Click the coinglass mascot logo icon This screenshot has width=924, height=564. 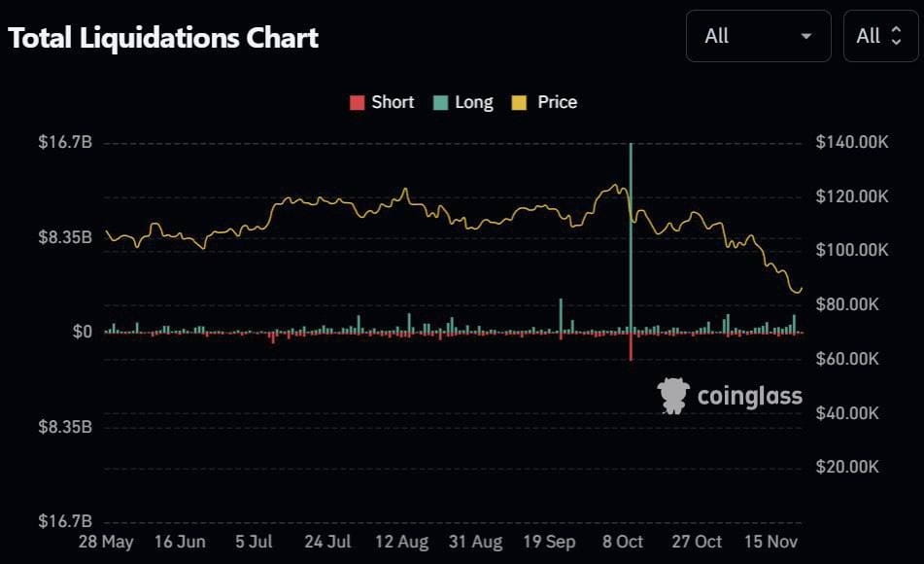pyautogui.click(x=673, y=396)
